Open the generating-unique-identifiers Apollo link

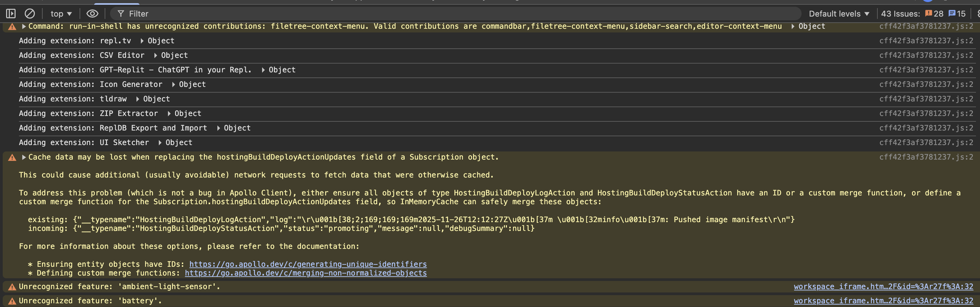pos(308,264)
